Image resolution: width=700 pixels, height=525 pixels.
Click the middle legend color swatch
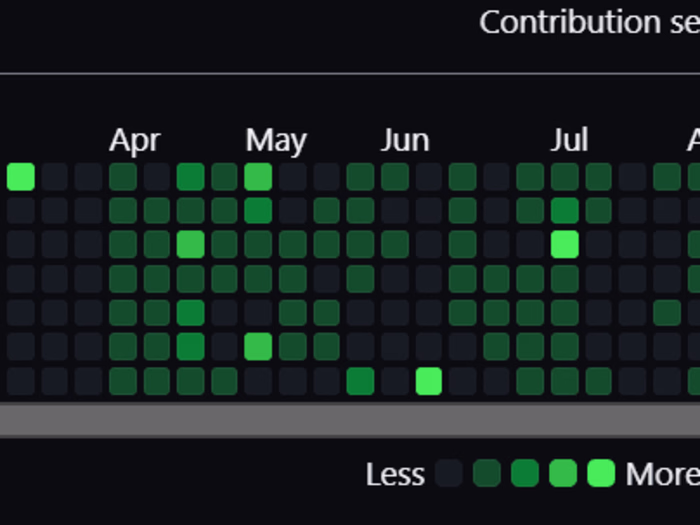click(525, 473)
